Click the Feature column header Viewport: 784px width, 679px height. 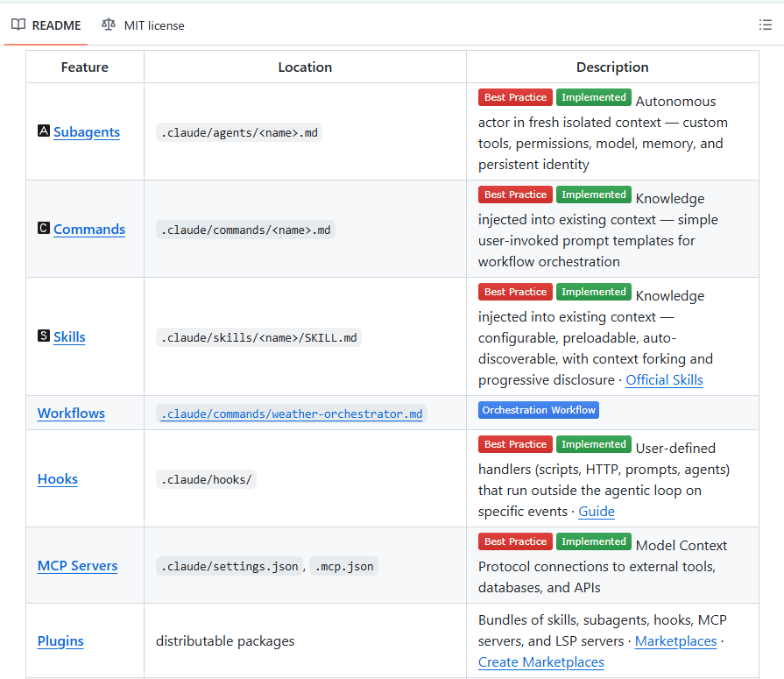click(x=84, y=67)
